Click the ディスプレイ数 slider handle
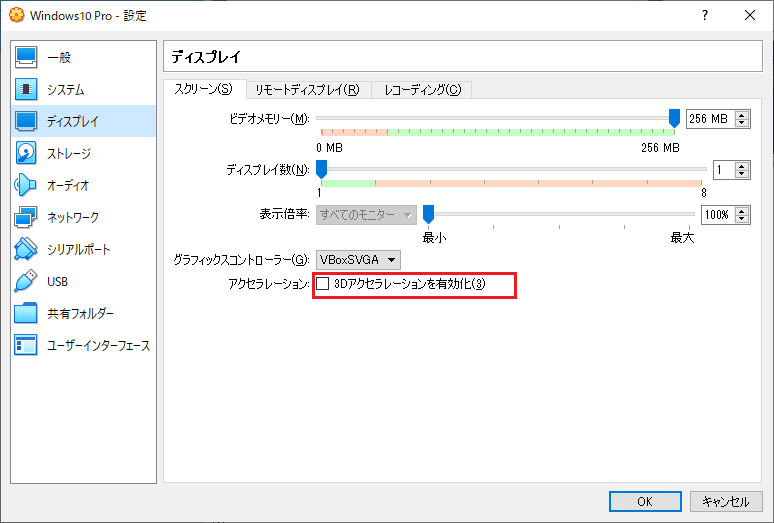Screen dimensions: 774x523 [x=321, y=169]
